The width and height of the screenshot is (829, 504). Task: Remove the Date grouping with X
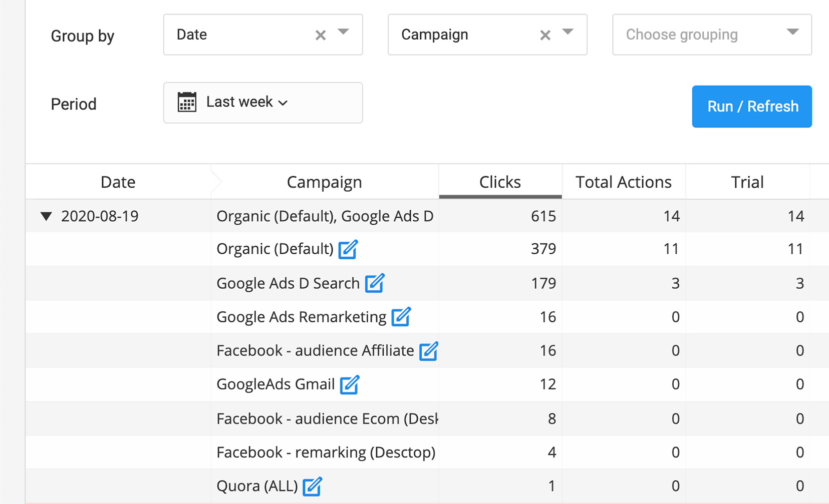(321, 35)
